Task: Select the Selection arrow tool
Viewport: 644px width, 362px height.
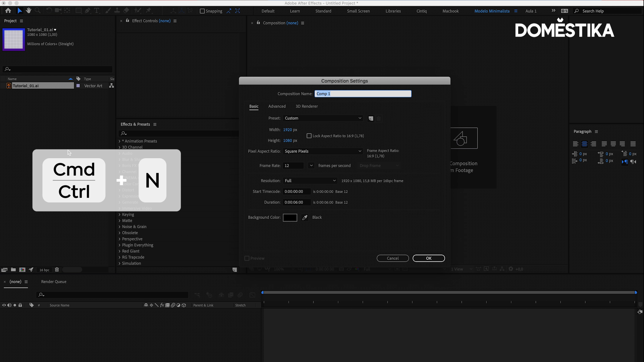Action: tap(19, 11)
